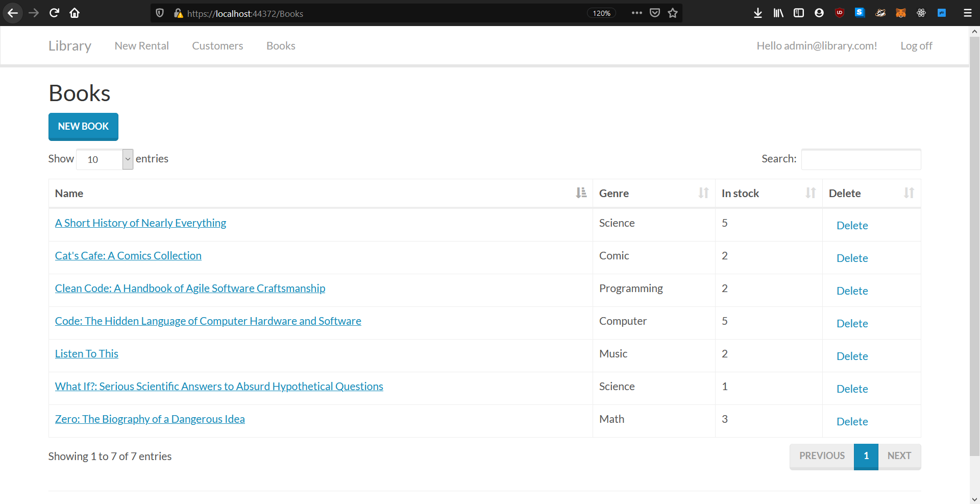Open the Listen To This book link

coord(87,354)
